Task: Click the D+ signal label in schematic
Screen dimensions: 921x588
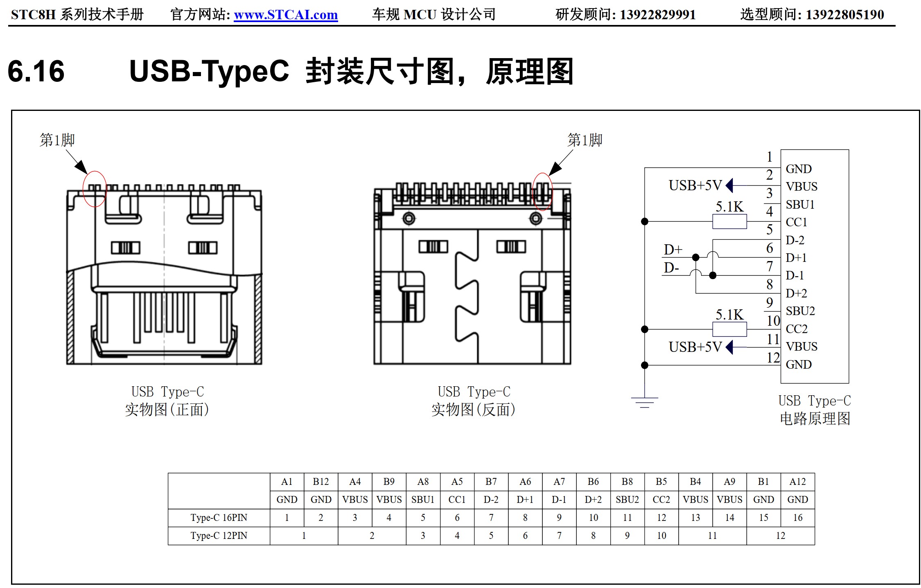Action: pyautogui.click(x=673, y=250)
